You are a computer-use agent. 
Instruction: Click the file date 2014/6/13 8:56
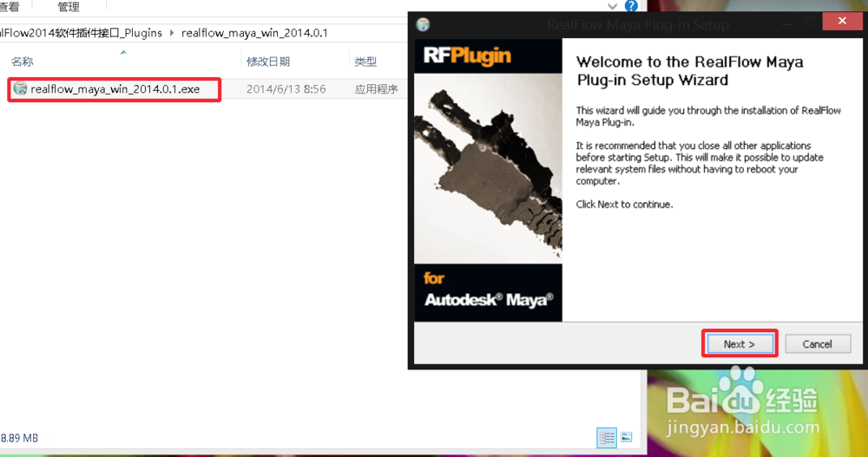[286, 89]
